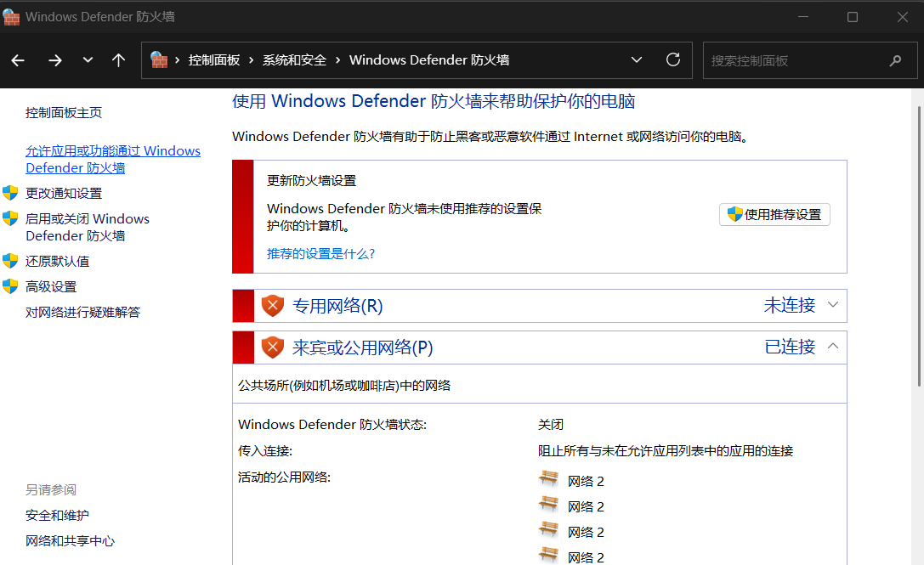Expand the 专用网络(R) section chevron

[833, 305]
